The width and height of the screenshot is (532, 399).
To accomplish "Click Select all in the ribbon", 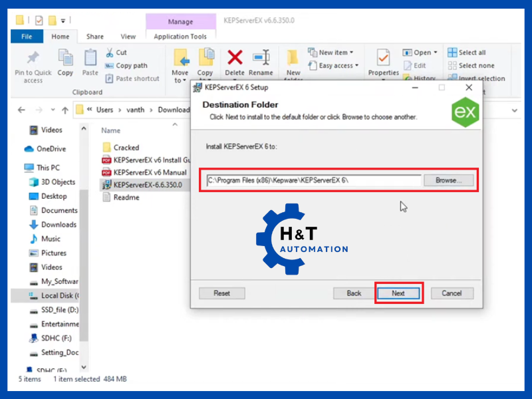I will [466, 53].
